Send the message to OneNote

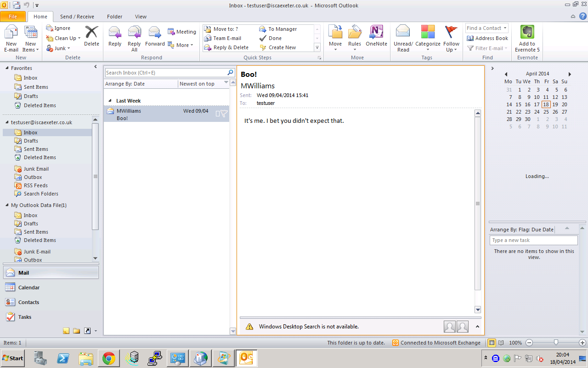376,36
